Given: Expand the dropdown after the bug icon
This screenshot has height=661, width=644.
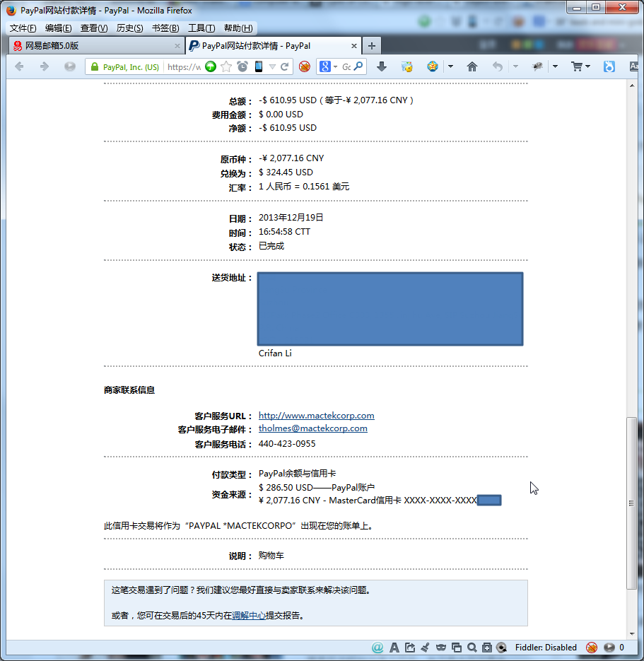Looking at the screenshot, I should [x=555, y=66].
